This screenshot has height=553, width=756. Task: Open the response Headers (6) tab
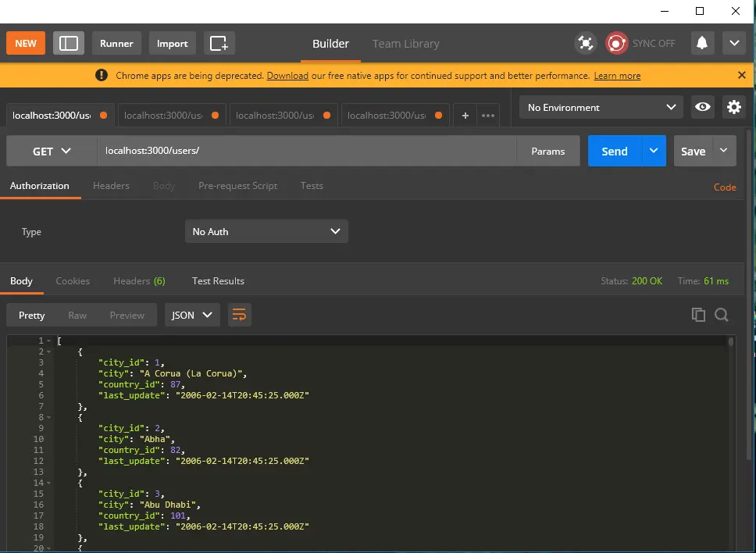[139, 281]
